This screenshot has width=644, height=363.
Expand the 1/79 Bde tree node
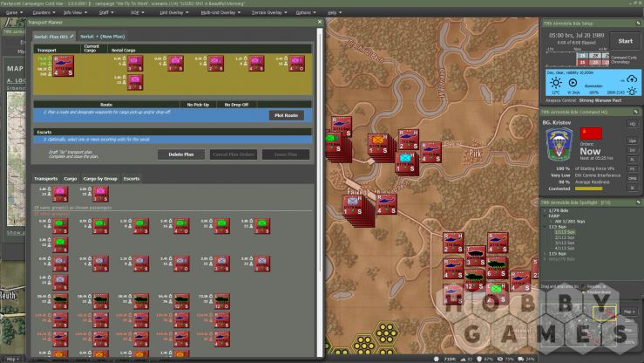545,210
